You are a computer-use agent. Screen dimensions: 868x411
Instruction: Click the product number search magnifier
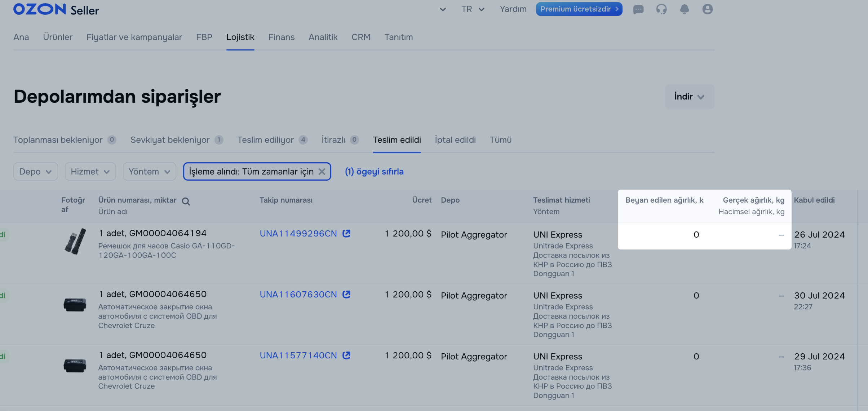186,202
